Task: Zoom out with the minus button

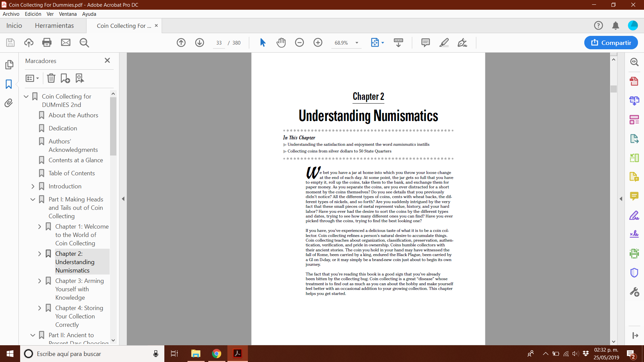Action: pyautogui.click(x=300, y=43)
